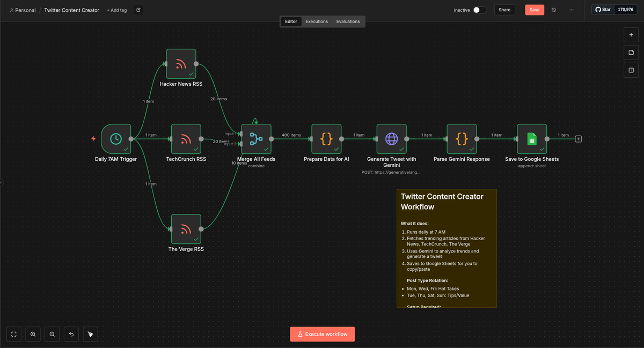Click the 400 items connection label
Image resolution: width=644 pixels, height=348 pixels.
pyautogui.click(x=291, y=135)
